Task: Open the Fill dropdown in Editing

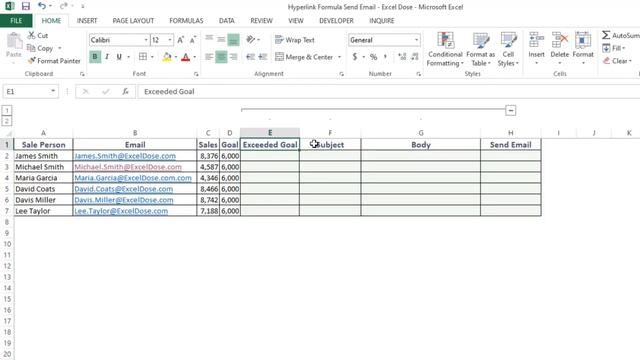Action: (x=614, y=48)
